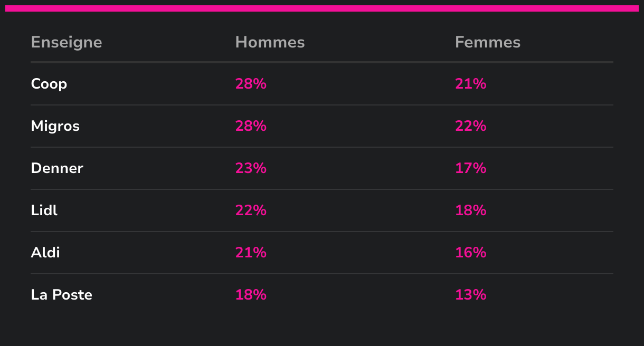Select the Lidl row label
The height and width of the screenshot is (346, 644).
44,210
